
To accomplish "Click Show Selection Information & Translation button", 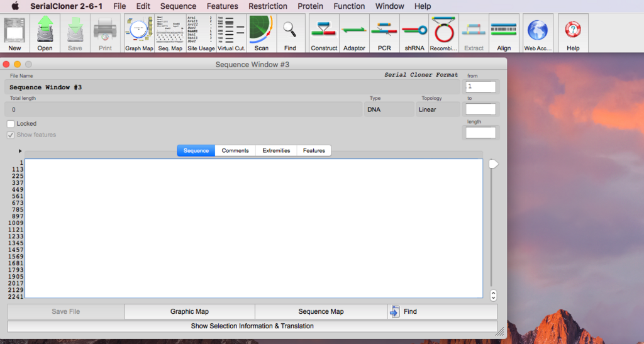I will pyautogui.click(x=252, y=326).
